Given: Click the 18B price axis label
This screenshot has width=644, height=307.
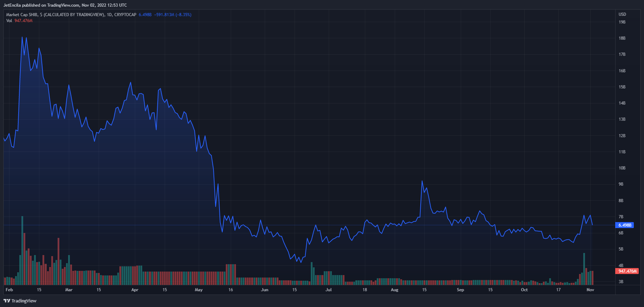Looking at the screenshot, I should point(622,38).
